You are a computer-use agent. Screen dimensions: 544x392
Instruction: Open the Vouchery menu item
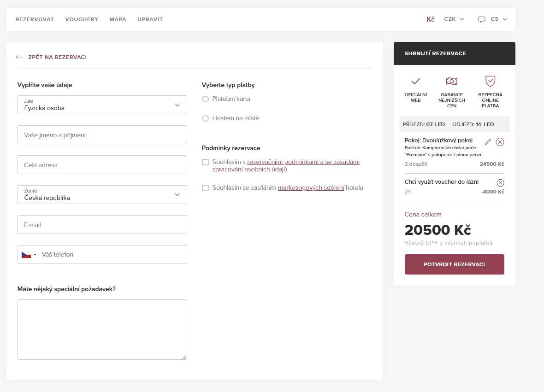[82, 19]
